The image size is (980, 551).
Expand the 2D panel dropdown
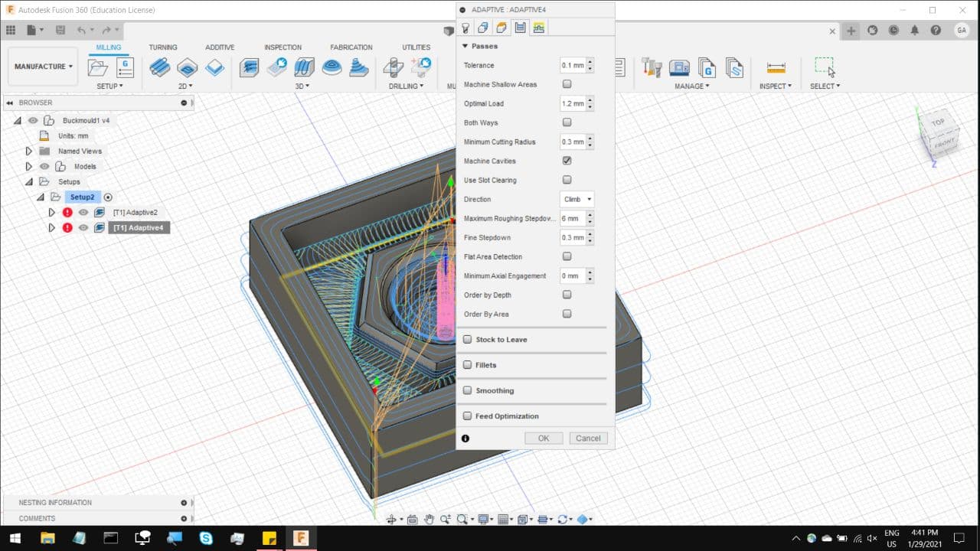185,86
